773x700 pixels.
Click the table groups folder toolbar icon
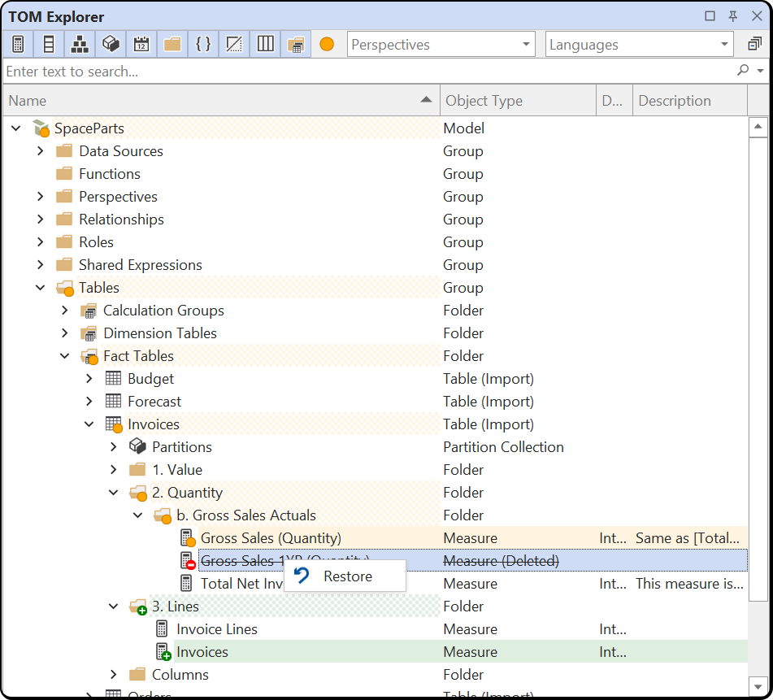coord(296,45)
